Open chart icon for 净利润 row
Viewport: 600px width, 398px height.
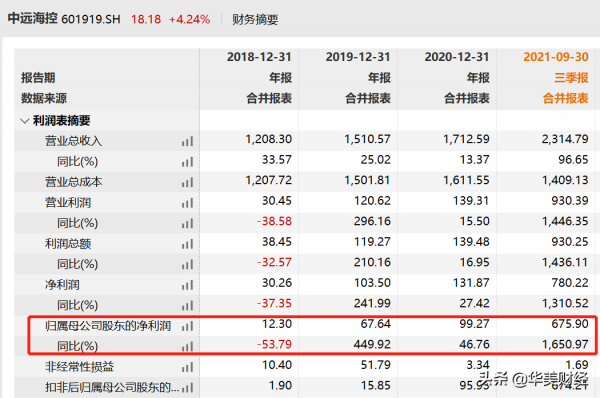[x=187, y=285]
